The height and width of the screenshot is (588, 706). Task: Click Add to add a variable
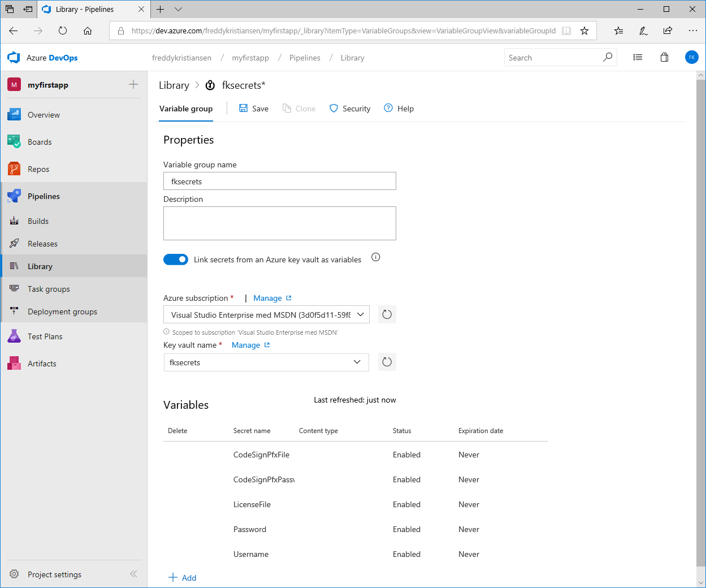click(183, 577)
